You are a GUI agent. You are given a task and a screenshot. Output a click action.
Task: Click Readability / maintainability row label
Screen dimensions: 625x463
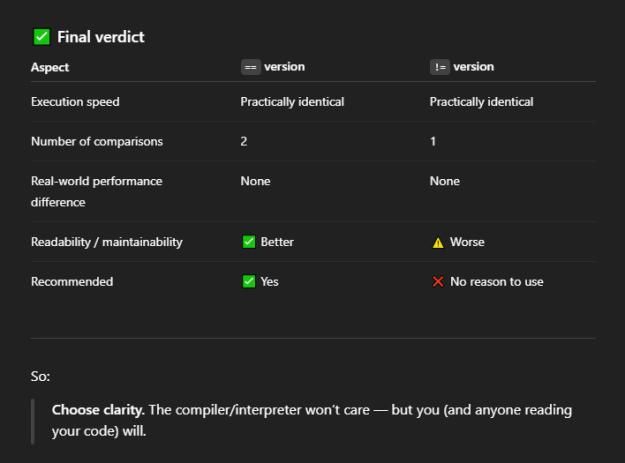(x=107, y=242)
